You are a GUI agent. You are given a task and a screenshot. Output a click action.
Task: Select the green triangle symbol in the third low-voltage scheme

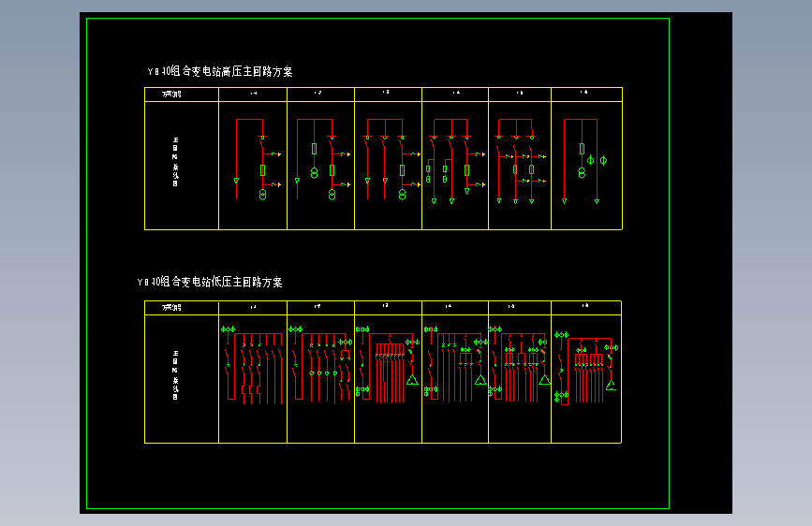click(412, 380)
